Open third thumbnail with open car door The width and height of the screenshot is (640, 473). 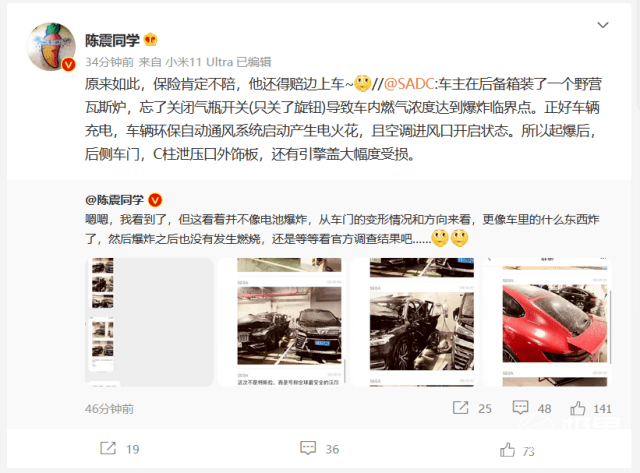pyautogui.click(x=414, y=322)
